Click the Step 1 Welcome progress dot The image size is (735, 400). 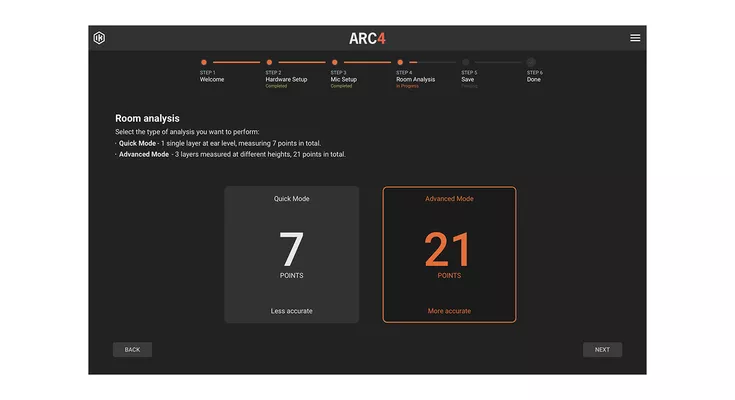(204, 62)
